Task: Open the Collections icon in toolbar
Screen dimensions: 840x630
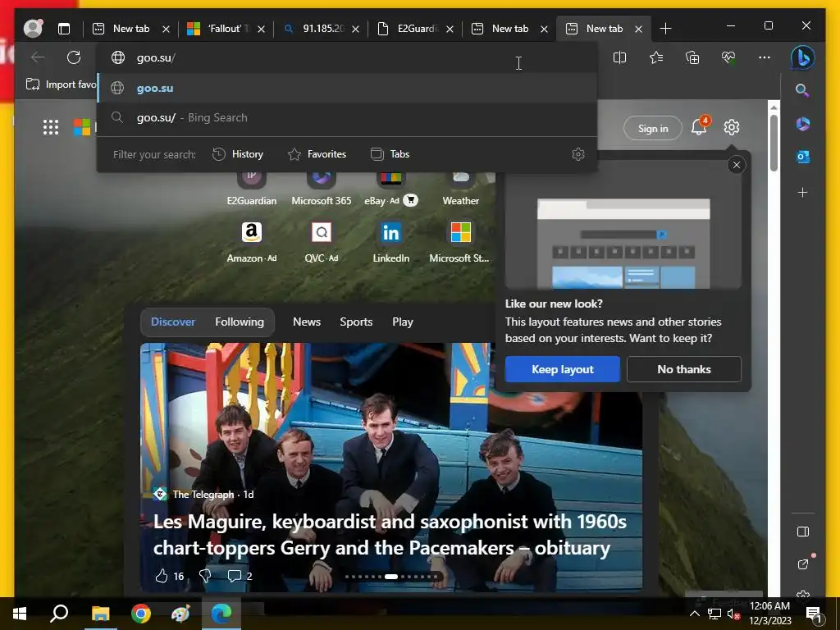Action: [692, 57]
